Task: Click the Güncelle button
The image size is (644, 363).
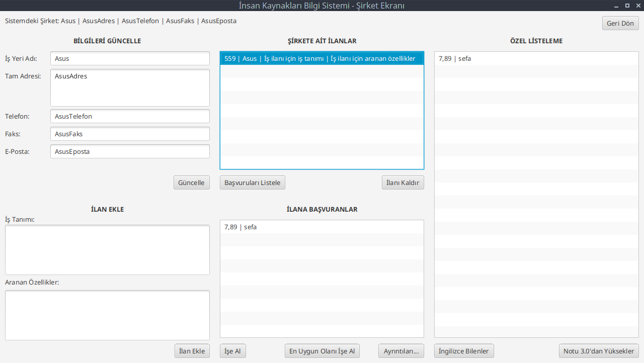Action: click(191, 183)
